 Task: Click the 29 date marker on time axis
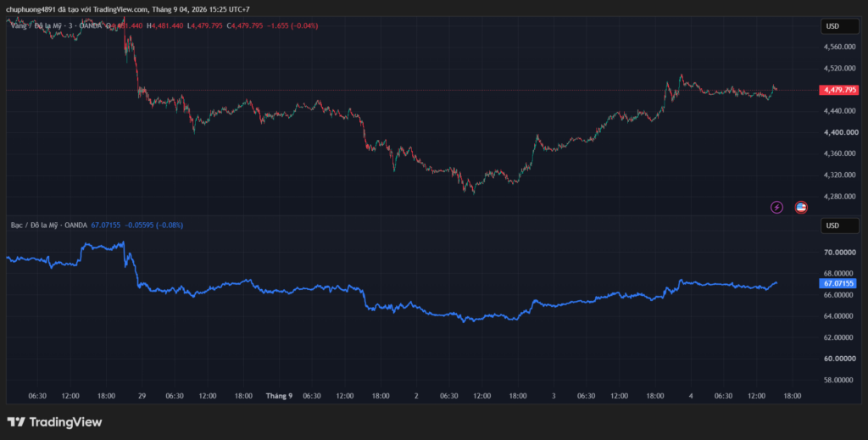tap(142, 396)
